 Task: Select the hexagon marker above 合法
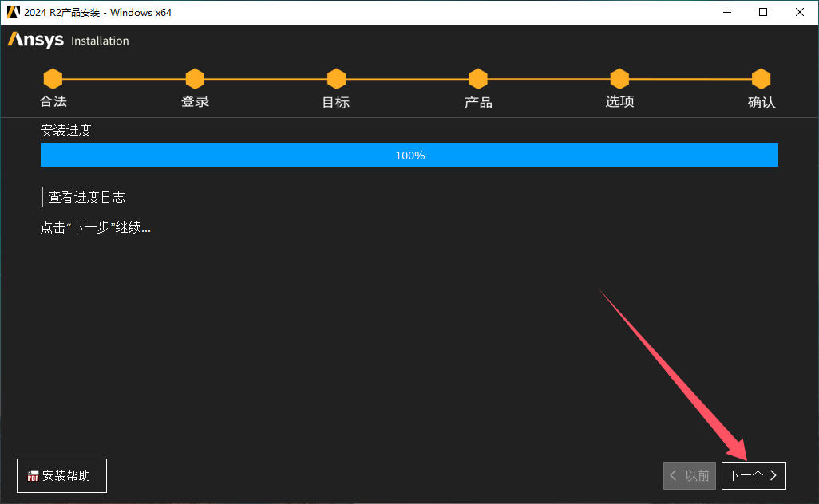tap(53, 79)
